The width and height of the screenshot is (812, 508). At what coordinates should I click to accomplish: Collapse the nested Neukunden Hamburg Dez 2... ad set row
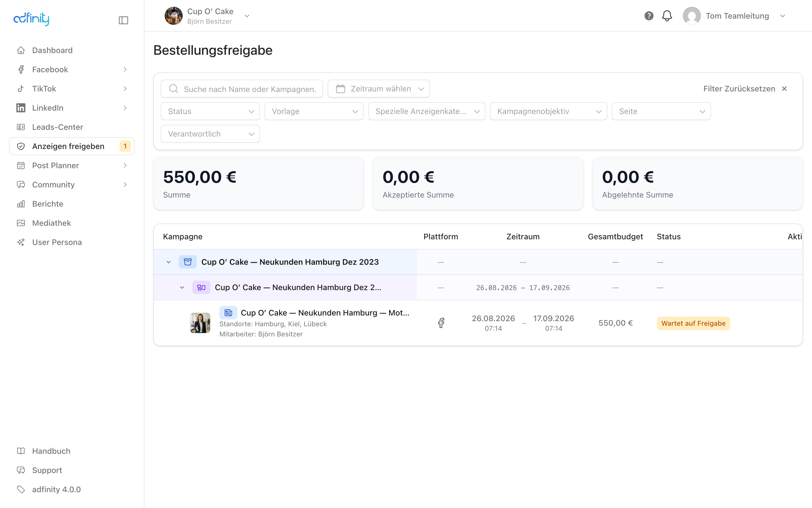(x=182, y=287)
